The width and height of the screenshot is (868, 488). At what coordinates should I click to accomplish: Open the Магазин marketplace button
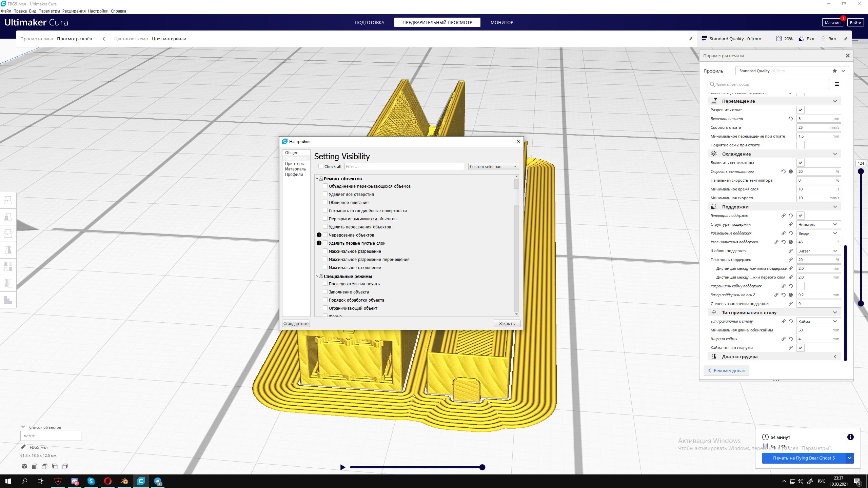pyautogui.click(x=832, y=22)
